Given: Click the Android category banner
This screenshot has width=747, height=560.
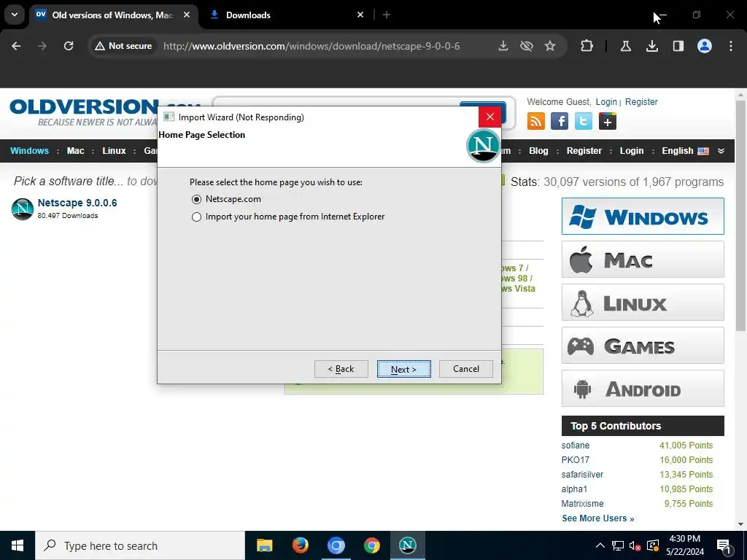Looking at the screenshot, I should pyautogui.click(x=643, y=389).
